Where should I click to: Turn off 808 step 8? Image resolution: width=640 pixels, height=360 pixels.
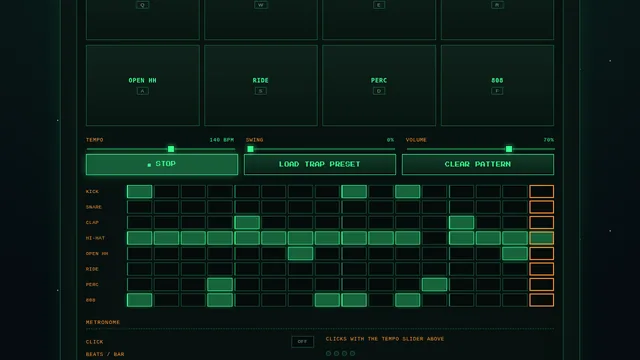(327, 300)
